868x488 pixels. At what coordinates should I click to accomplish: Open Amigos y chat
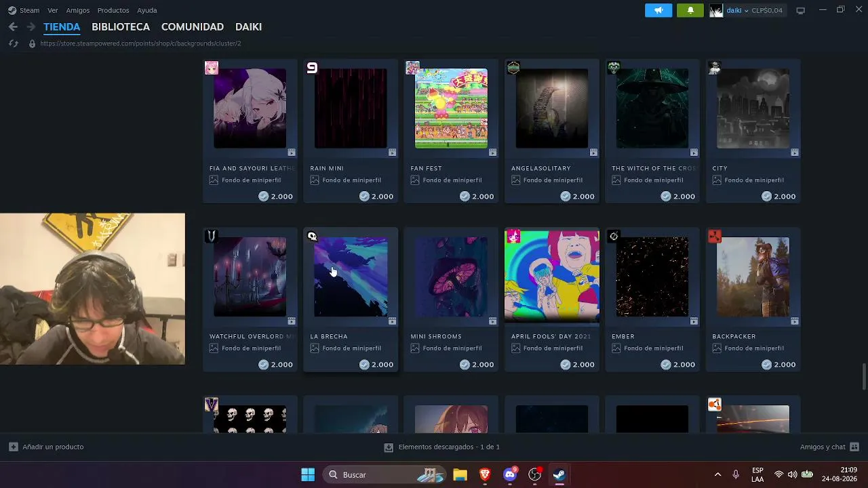[829, 447]
